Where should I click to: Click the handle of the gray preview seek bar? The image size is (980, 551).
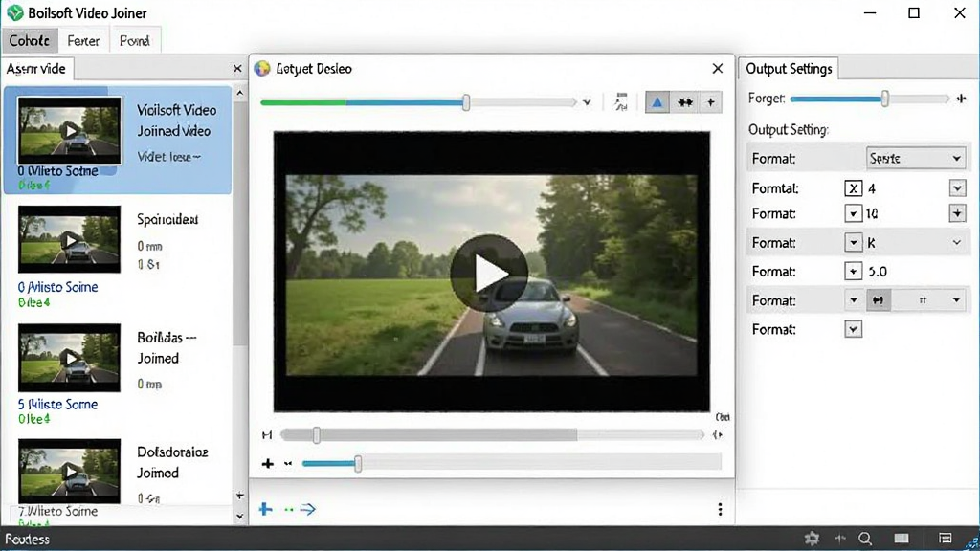[x=317, y=435]
